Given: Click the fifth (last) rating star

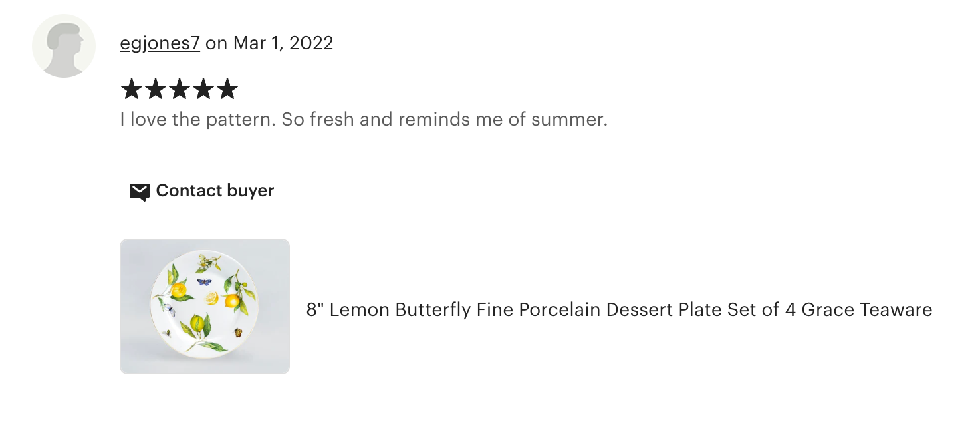Looking at the screenshot, I should click(227, 89).
